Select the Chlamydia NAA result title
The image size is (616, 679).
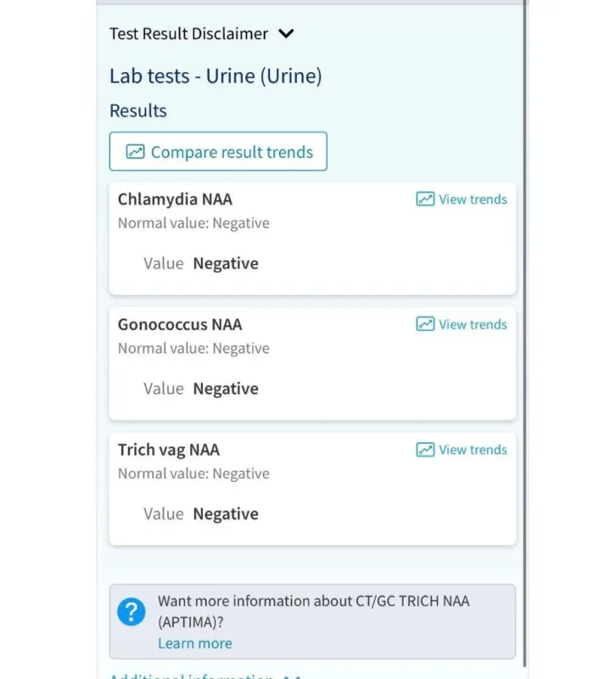[x=175, y=199]
